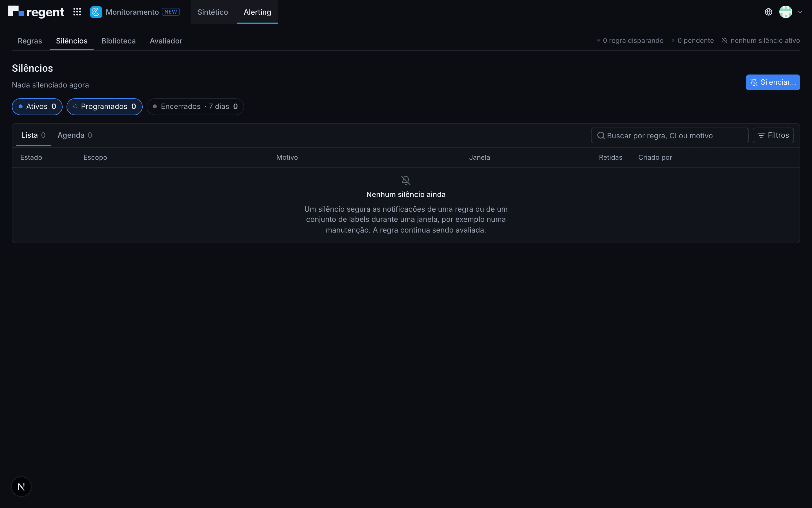The height and width of the screenshot is (508, 812).
Task: Click the Nada silenciado agora subtitle
Action: [50, 85]
